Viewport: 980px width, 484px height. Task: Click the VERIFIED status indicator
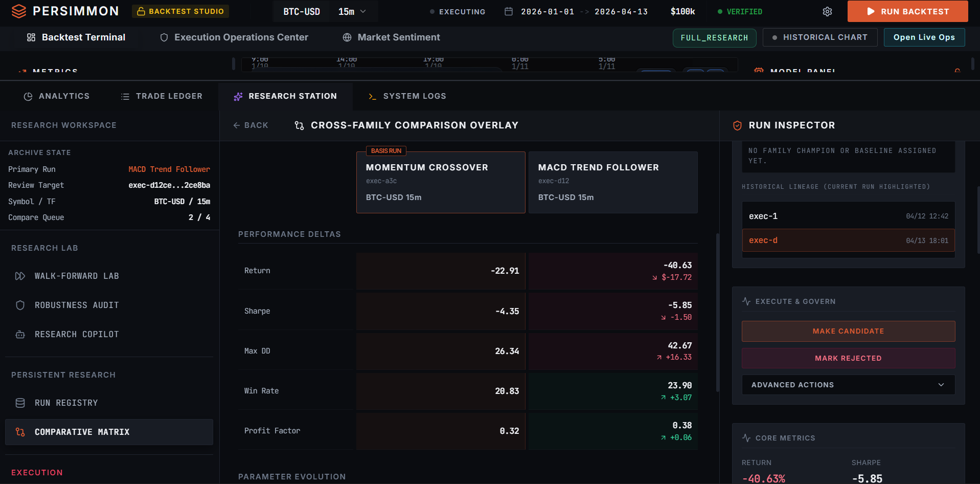740,12
